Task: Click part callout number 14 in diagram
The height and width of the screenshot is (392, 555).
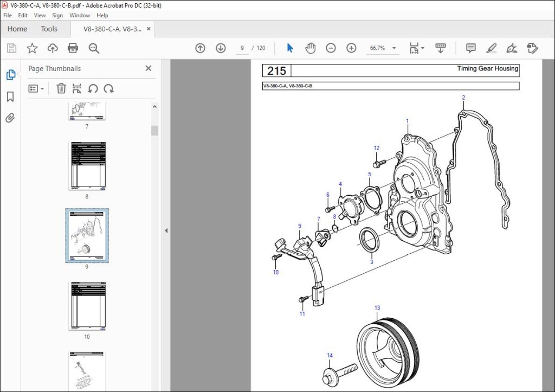Action: 330,355
